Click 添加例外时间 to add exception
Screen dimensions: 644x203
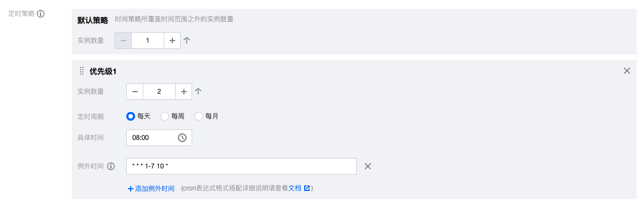point(151,189)
